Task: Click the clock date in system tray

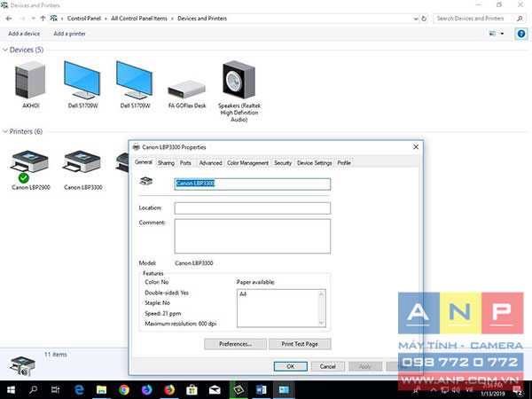Action: pyautogui.click(x=492, y=394)
